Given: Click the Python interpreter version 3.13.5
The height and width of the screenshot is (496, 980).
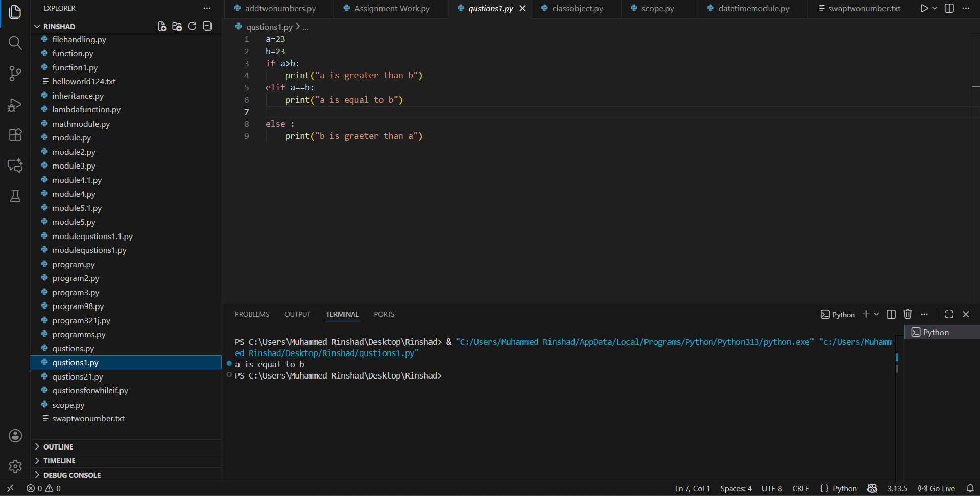Looking at the screenshot, I should click(x=897, y=488).
